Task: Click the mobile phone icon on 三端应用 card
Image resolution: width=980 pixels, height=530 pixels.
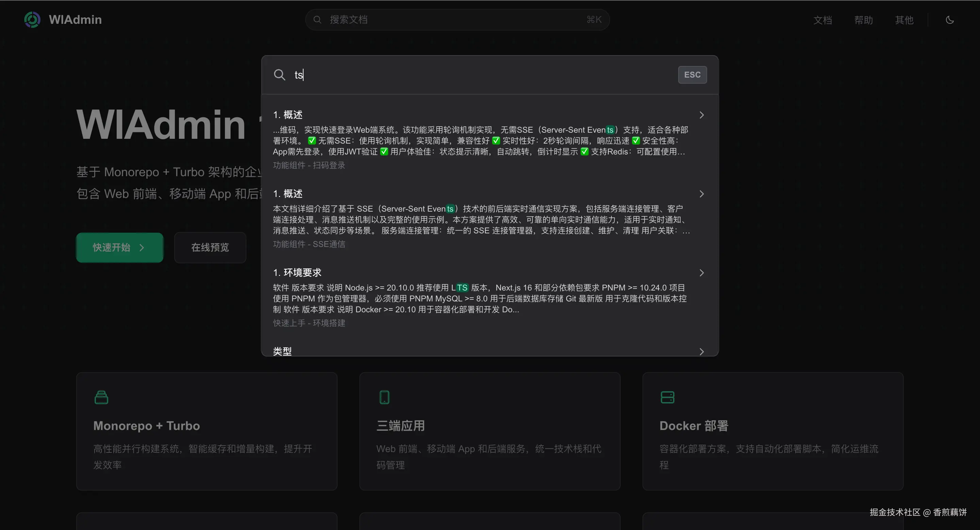Action: tap(384, 397)
